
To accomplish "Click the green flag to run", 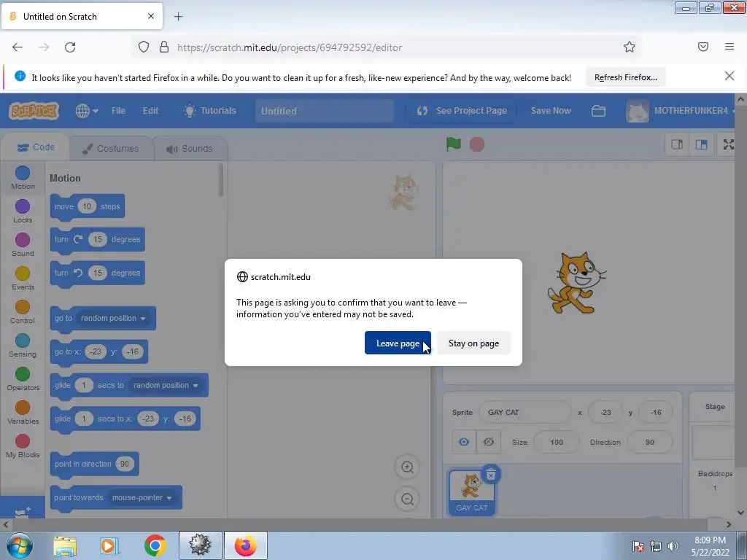I will pos(453,144).
